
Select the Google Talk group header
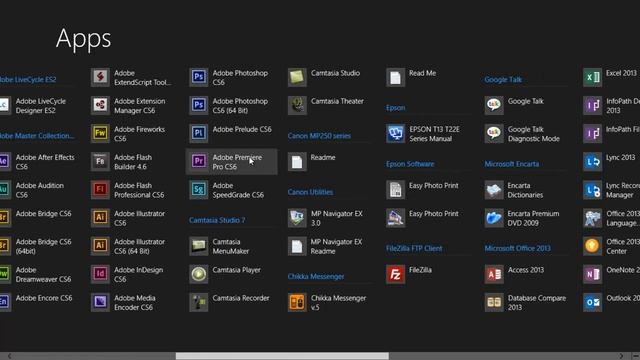pyautogui.click(x=503, y=80)
